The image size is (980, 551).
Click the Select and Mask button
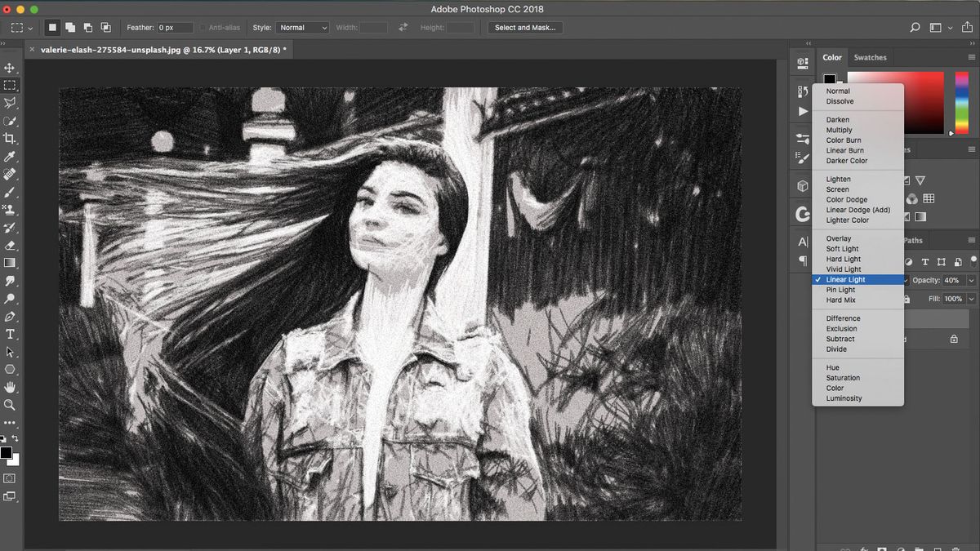(x=527, y=27)
